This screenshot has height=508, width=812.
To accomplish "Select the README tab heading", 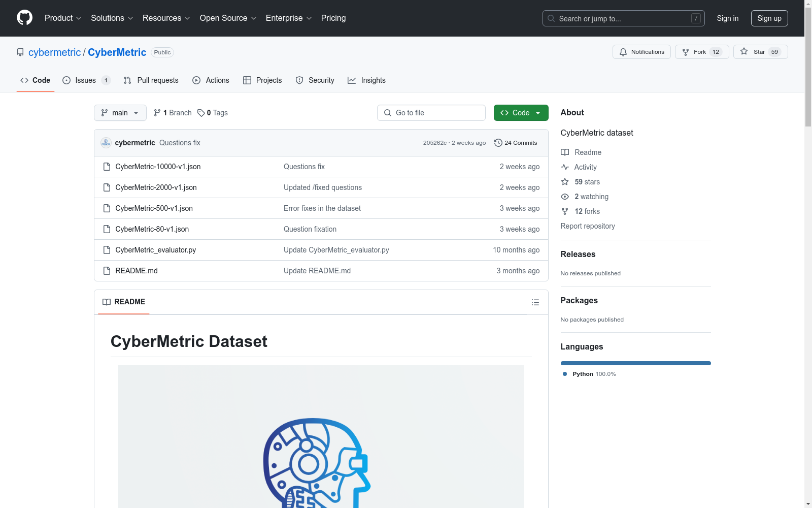I will pos(124,302).
